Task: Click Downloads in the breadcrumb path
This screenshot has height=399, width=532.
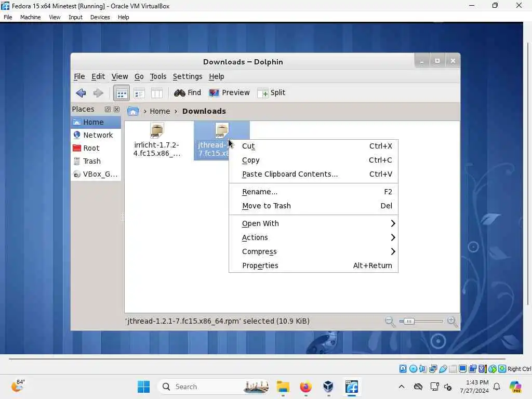Action: click(x=204, y=111)
